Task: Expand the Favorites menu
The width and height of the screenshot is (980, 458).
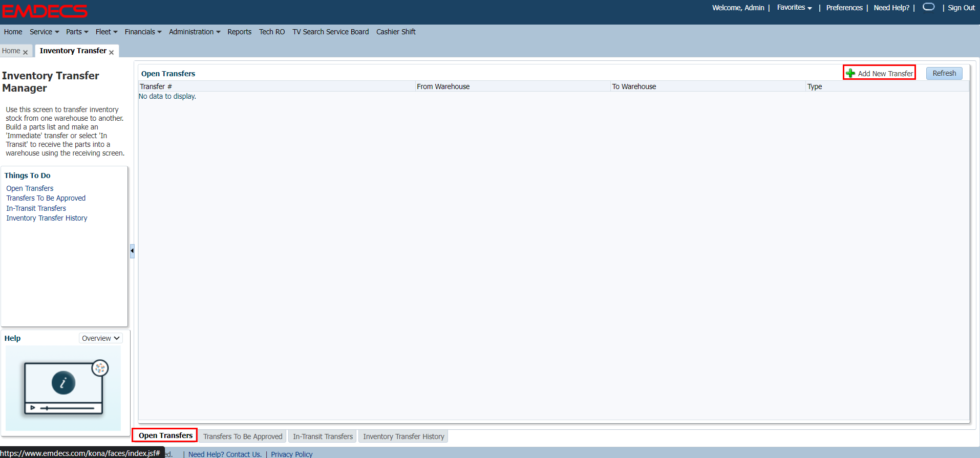Action: [794, 8]
